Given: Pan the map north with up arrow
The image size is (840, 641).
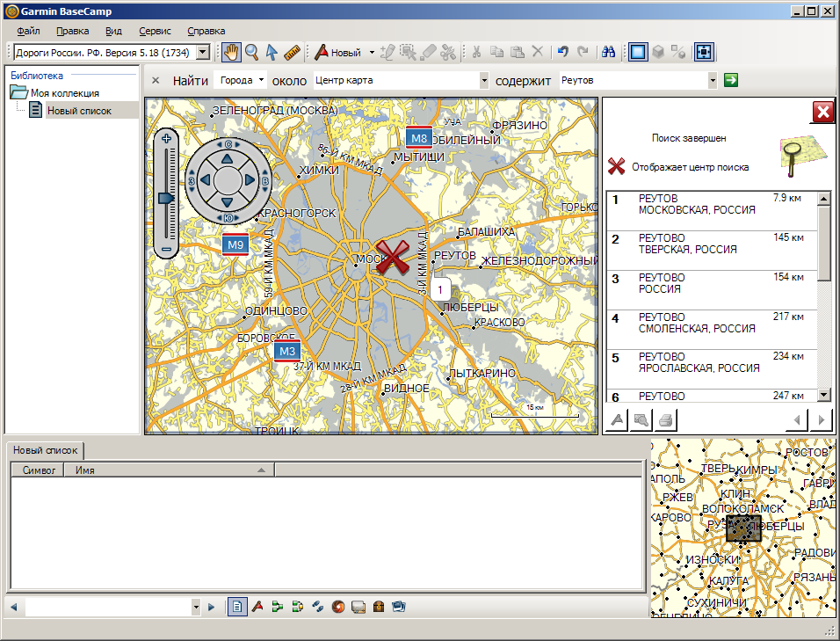Looking at the screenshot, I should 228,158.
